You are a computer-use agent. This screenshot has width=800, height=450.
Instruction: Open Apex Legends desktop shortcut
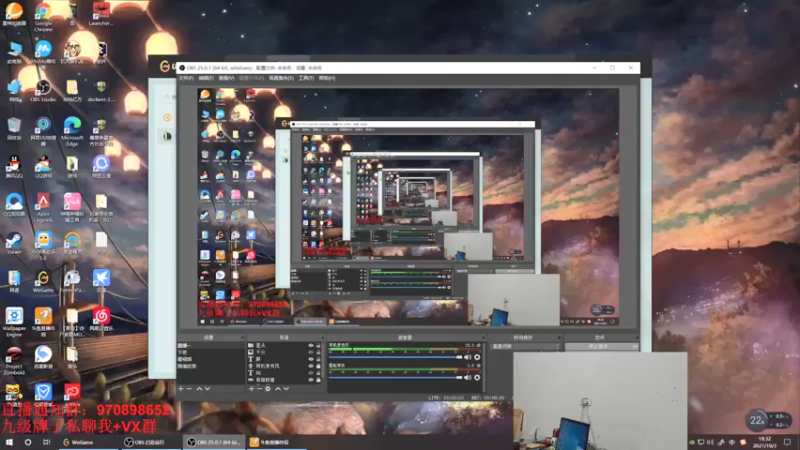43,208
